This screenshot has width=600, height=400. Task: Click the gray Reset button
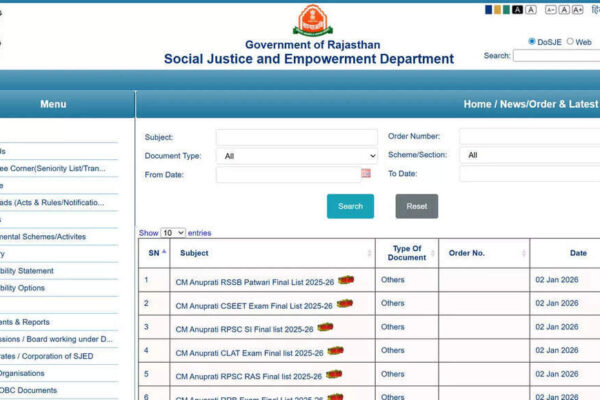(417, 206)
